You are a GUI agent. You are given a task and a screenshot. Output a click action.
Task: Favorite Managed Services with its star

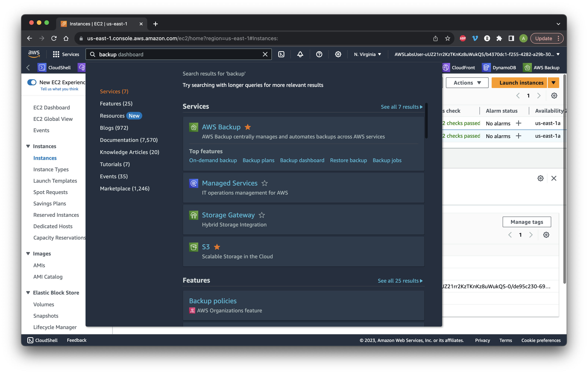(x=264, y=183)
